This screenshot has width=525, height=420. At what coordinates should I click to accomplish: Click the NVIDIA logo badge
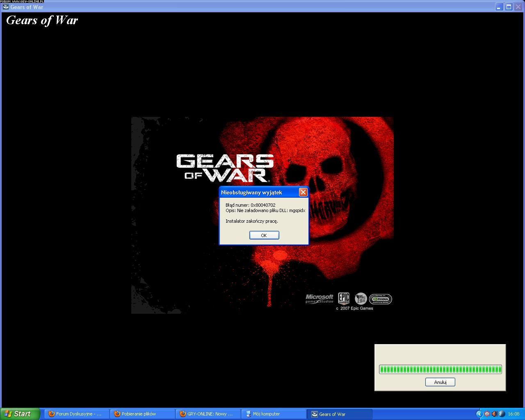380,299
